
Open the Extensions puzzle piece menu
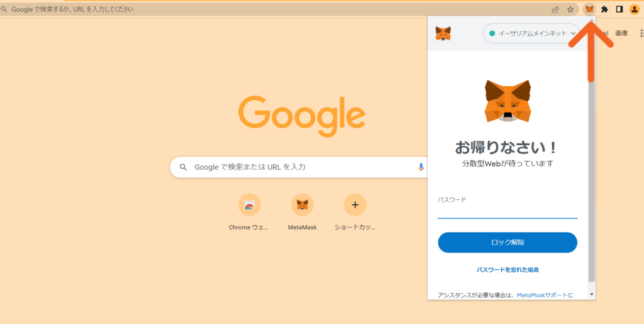coord(604,9)
